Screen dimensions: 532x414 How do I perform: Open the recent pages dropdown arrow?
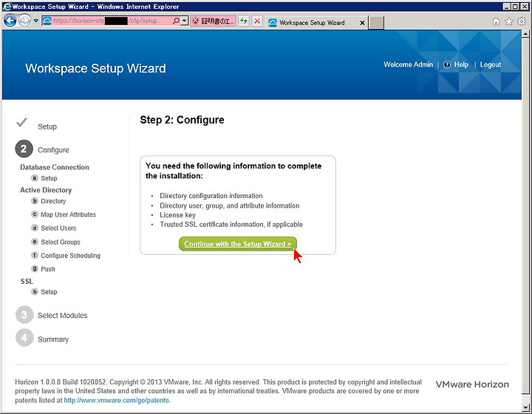click(36, 21)
